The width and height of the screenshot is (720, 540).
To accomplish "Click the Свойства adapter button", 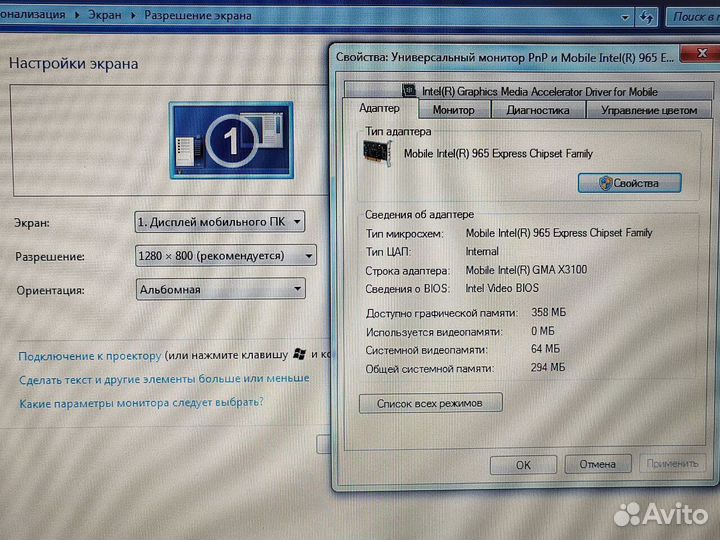I will pos(630,183).
